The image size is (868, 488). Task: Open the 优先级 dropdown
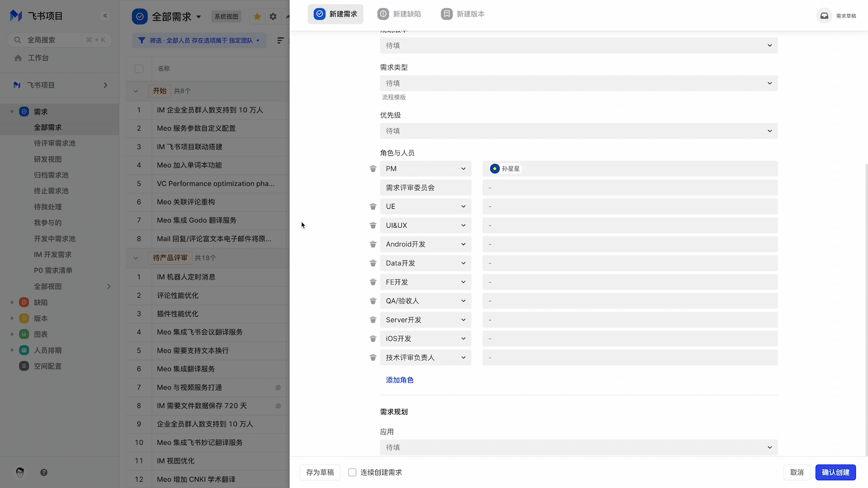pyautogui.click(x=579, y=131)
